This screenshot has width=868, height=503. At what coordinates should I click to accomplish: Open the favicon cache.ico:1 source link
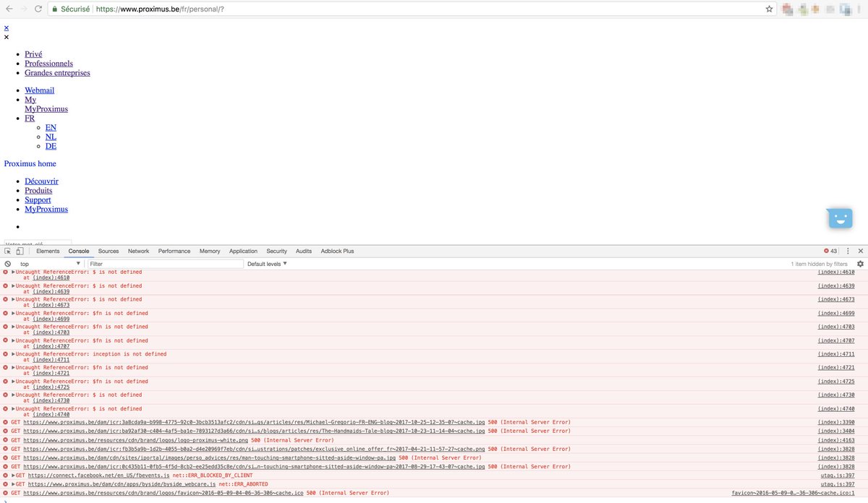tap(793, 494)
